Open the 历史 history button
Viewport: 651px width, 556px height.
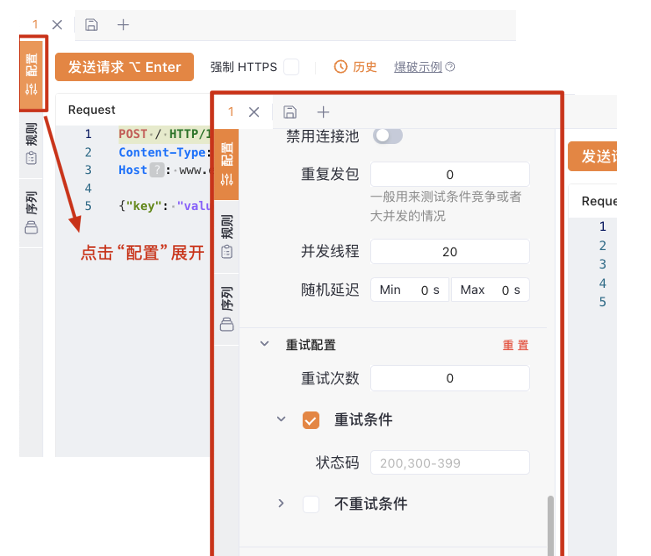click(x=355, y=67)
